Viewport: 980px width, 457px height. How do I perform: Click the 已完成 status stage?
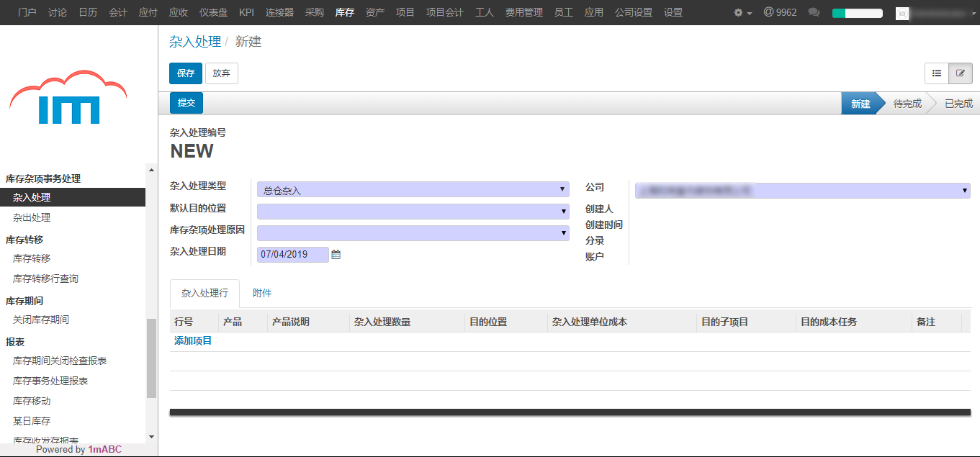(x=958, y=104)
